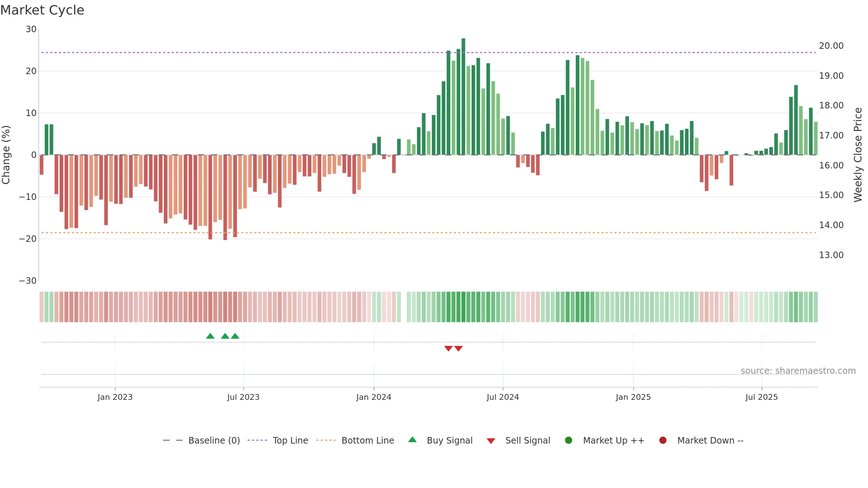Screen dimensions: 868x488
Task: Click the Jul 2025 axis label
Action: (x=762, y=397)
